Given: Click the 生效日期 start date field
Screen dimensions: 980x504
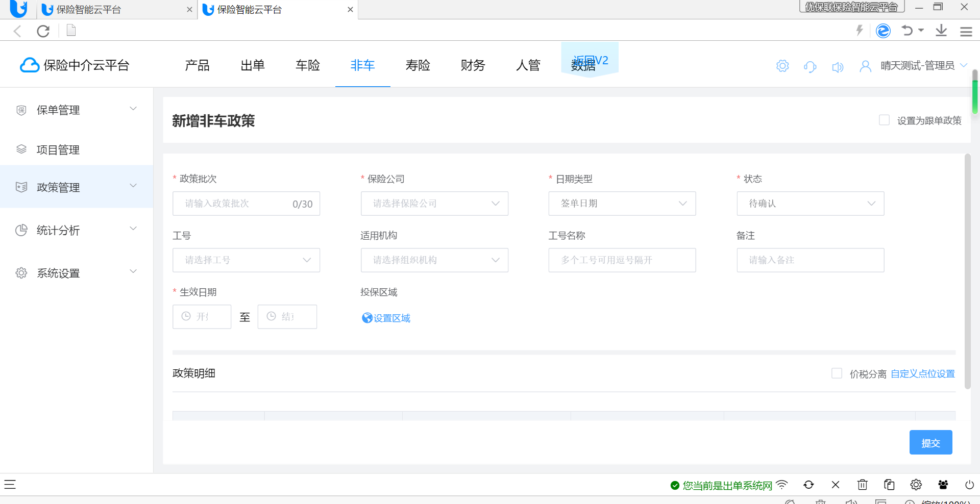Looking at the screenshot, I should point(202,317).
